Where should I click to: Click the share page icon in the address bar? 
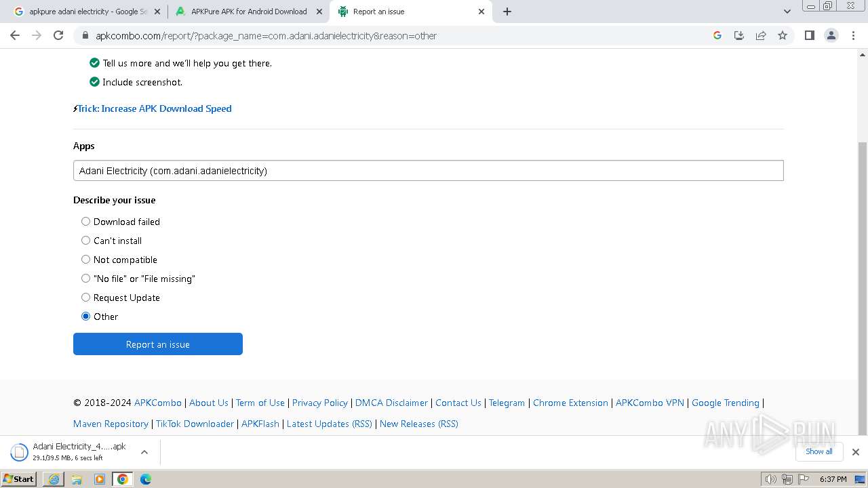click(x=761, y=35)
